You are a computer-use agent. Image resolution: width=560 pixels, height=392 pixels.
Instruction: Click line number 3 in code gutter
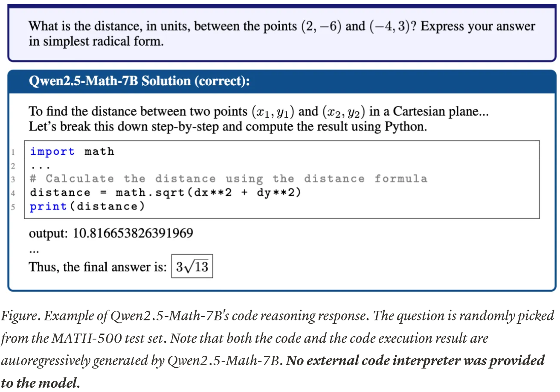(13, 179)
